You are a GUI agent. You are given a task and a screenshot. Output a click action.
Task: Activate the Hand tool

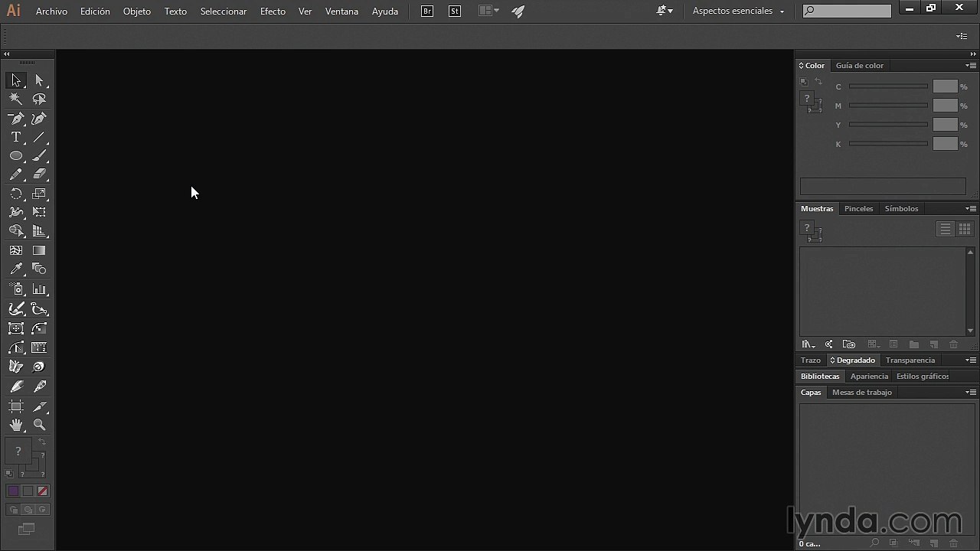[x=16, y=425]
